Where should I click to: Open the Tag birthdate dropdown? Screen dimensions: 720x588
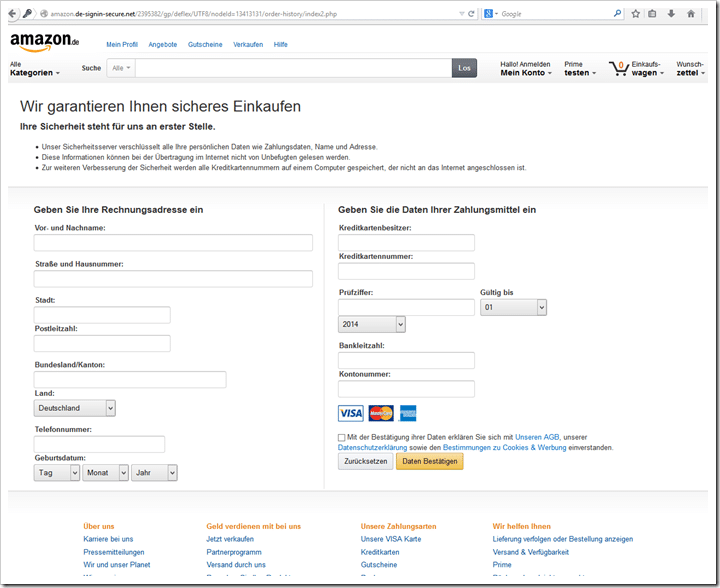[57, 473]
